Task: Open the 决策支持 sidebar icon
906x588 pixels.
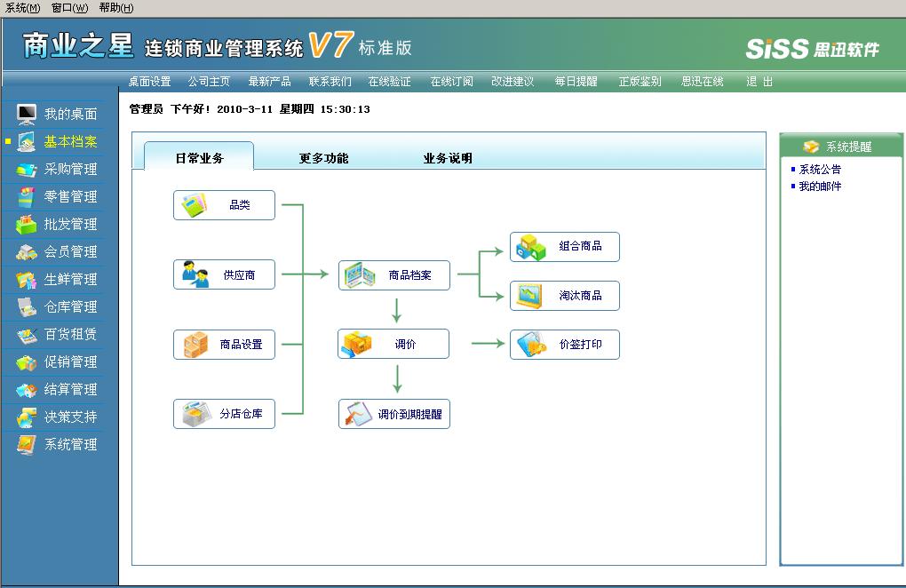Action: click(x=27, y=417)
